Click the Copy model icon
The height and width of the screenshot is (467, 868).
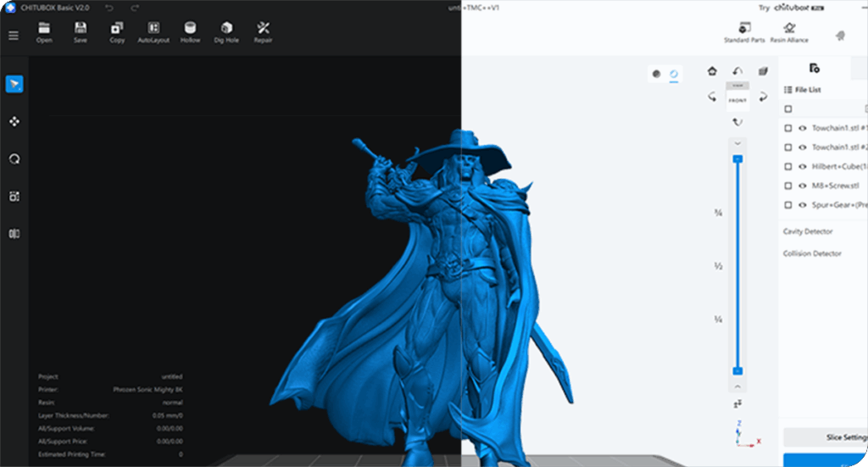(117, 28)
